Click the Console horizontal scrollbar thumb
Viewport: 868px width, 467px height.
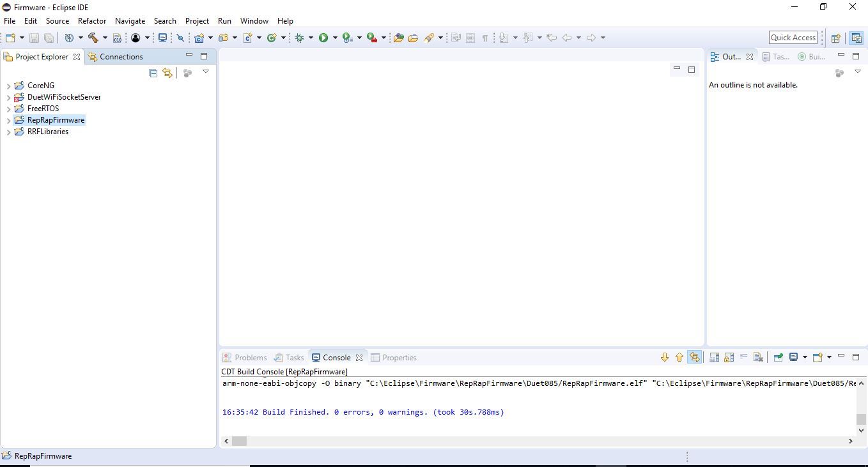tap(239, 441)
